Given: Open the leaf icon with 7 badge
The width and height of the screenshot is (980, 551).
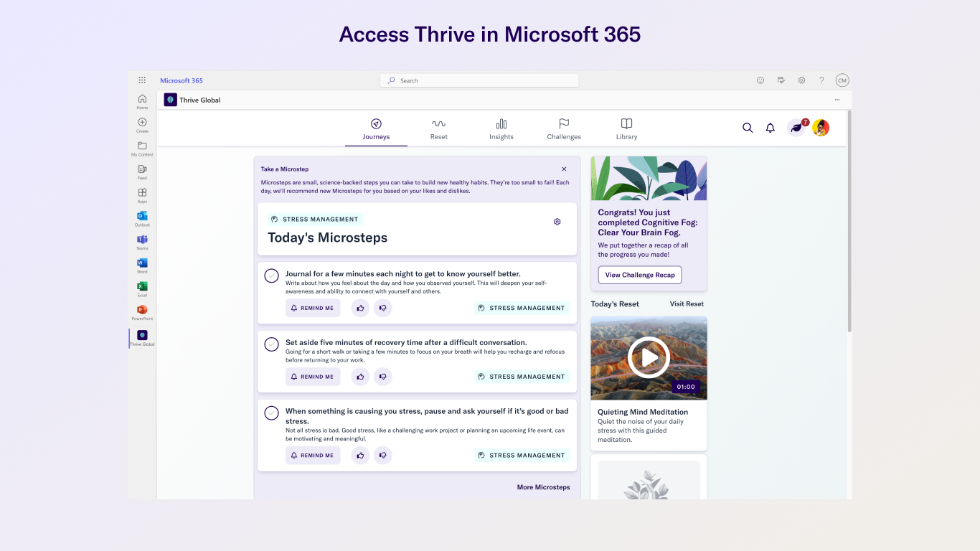Looking at the screenshot, I should point(797,127).
